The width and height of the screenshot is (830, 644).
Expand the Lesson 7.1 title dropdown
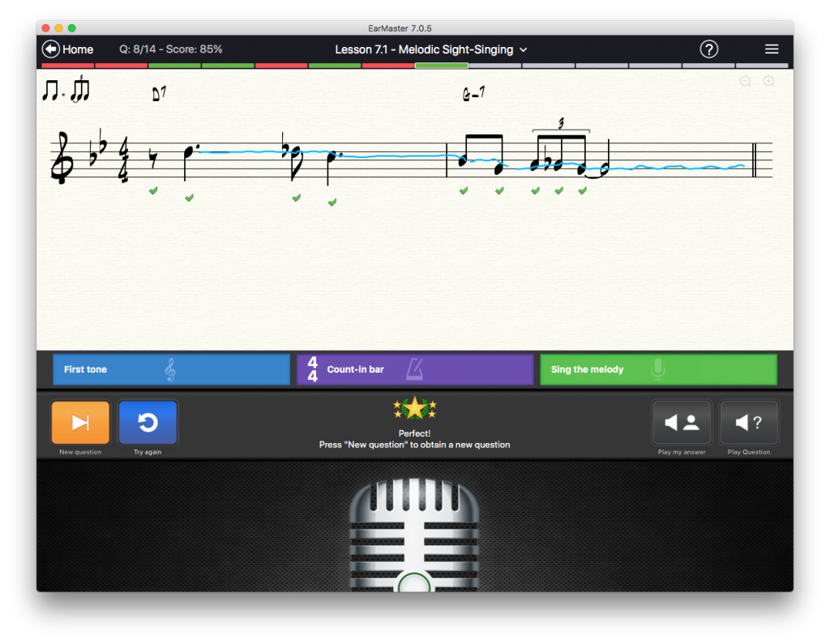coord(523,50)
